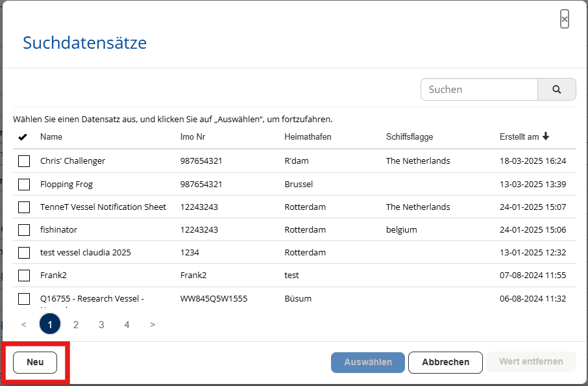Check the box for Chris' Challenger
588x386 pixels.
point(24,161)
